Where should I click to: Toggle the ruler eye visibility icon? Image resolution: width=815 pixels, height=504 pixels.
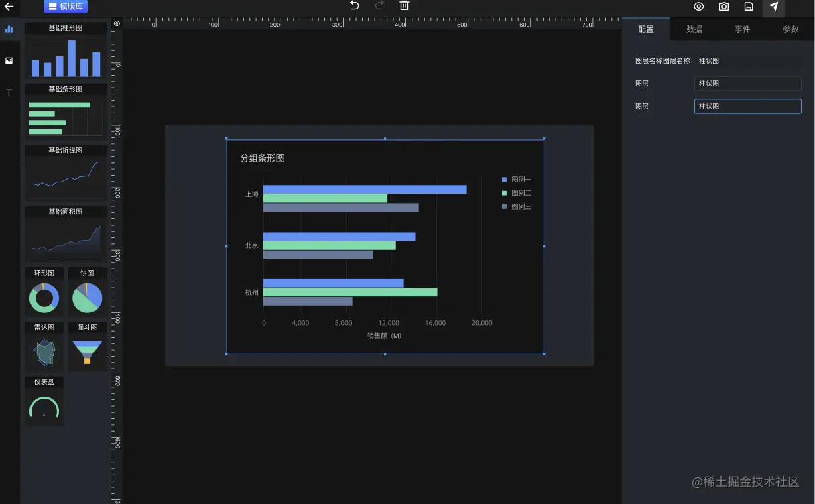click(x=117, y=23)
